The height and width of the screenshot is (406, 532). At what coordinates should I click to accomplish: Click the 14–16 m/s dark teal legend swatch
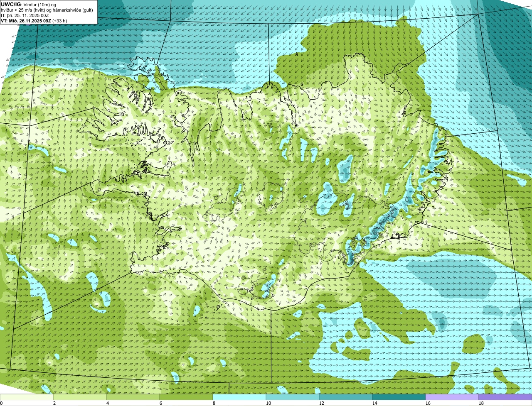pos(399,397)
